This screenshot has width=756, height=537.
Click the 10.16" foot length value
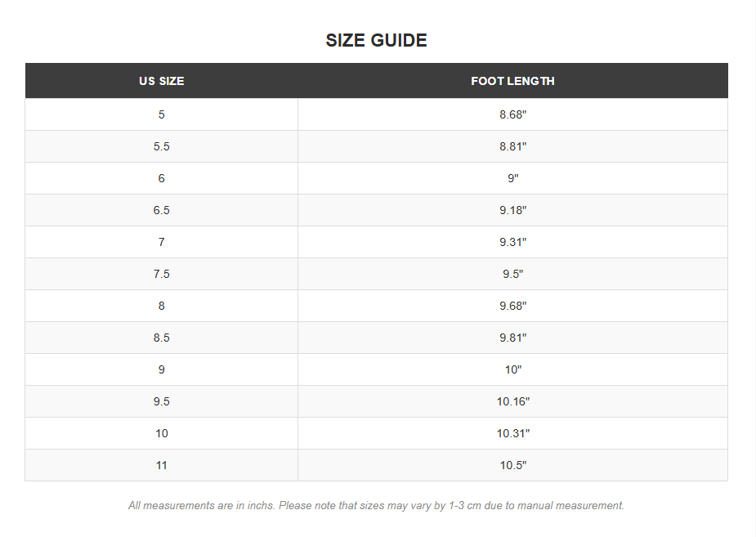click(x=512, y=401)
